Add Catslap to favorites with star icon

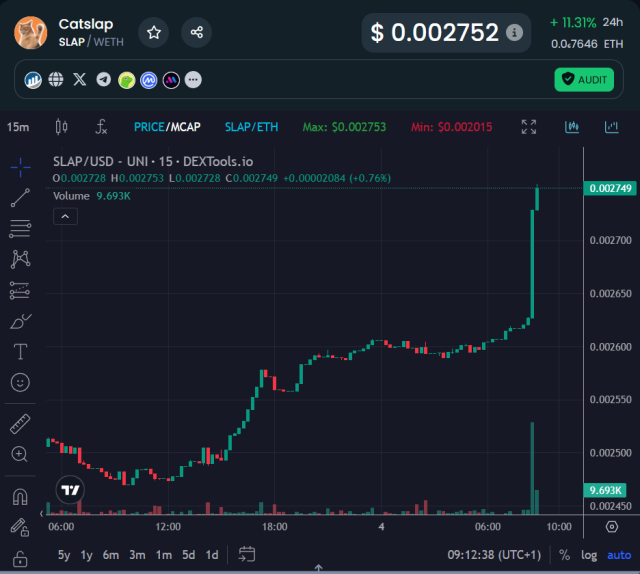tap(153, 32)
